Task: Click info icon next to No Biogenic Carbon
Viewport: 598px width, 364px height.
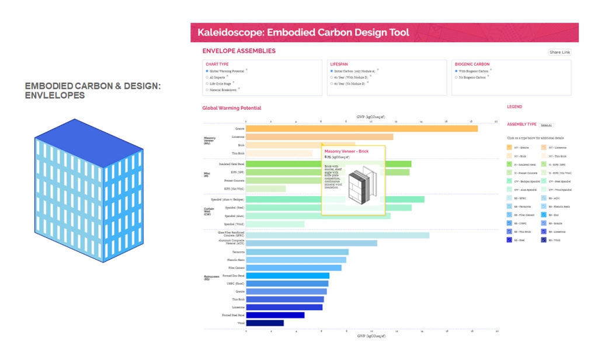Action: (x=488, y=76)
